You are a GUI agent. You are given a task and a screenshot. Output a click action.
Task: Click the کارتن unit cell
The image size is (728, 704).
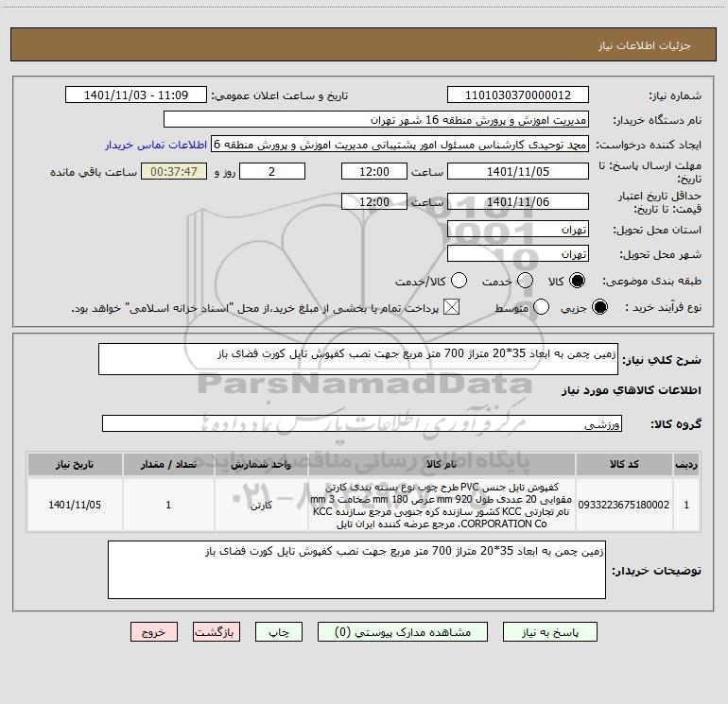[x=261, y=505]
